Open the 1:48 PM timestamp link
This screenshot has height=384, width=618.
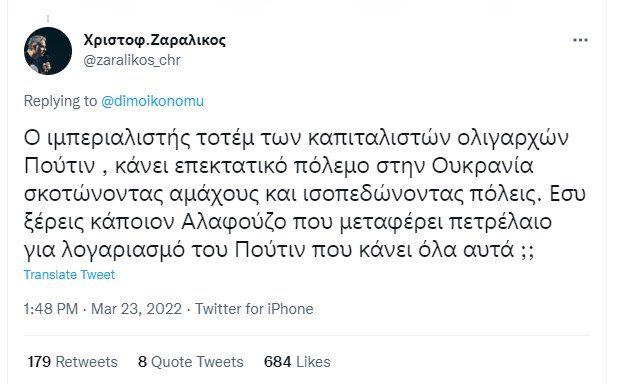(x=51, y=309)
